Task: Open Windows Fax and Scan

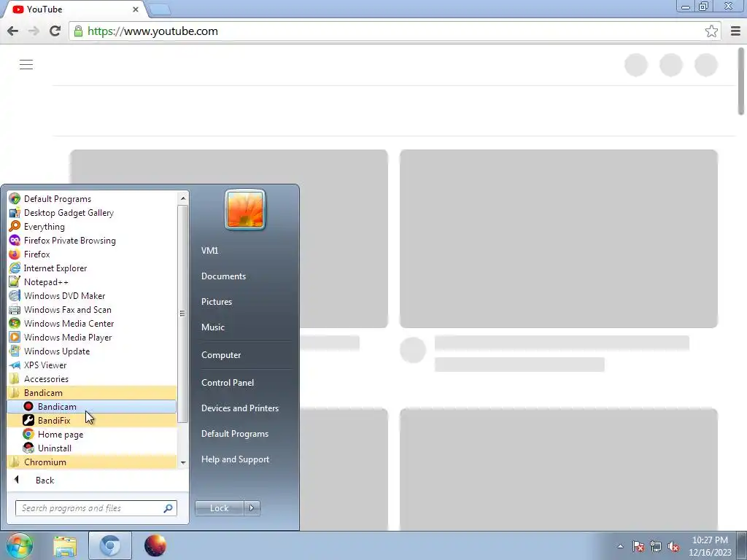Action: (x=91, y=309)
